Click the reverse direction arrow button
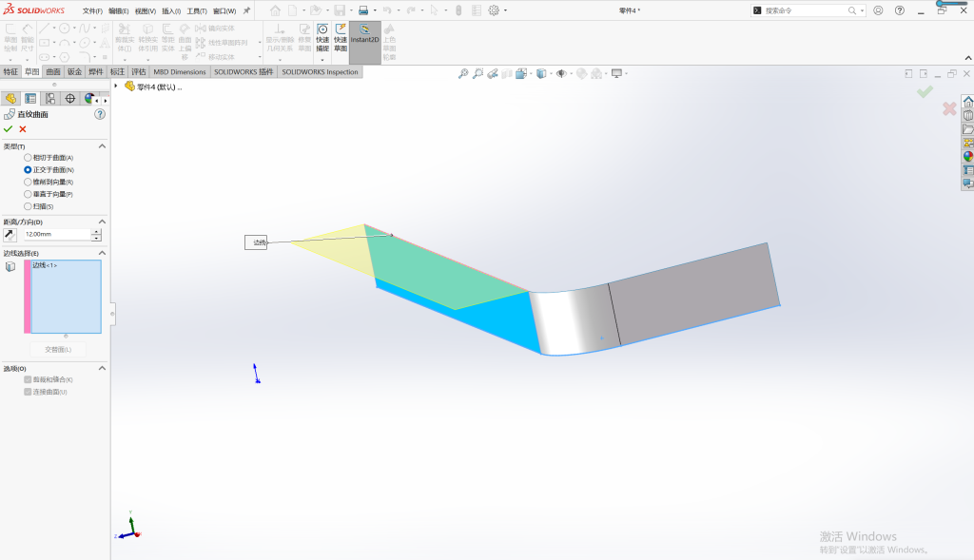 (x=10, y=235)
